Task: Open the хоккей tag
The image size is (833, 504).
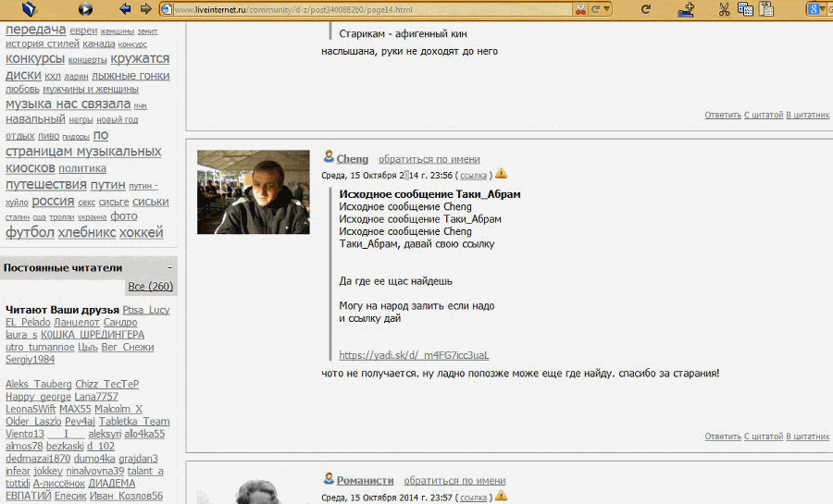Action: click(x=141, y=232)
